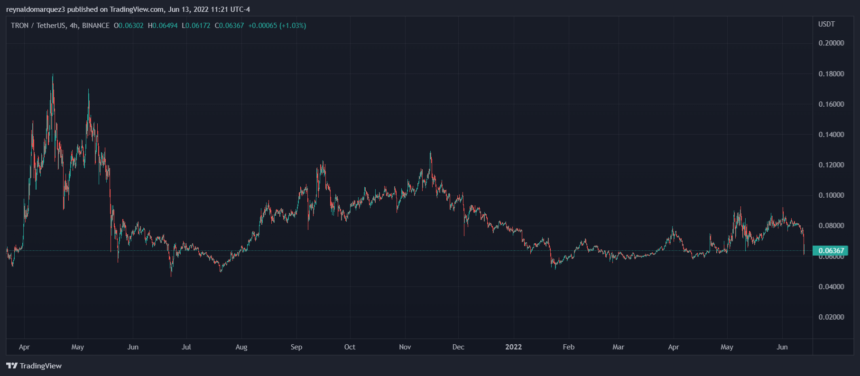Screen dimensions: 860x376
Task: Click the change value +0.00065 (+1.03%)
Action: (x=277, y=25)
